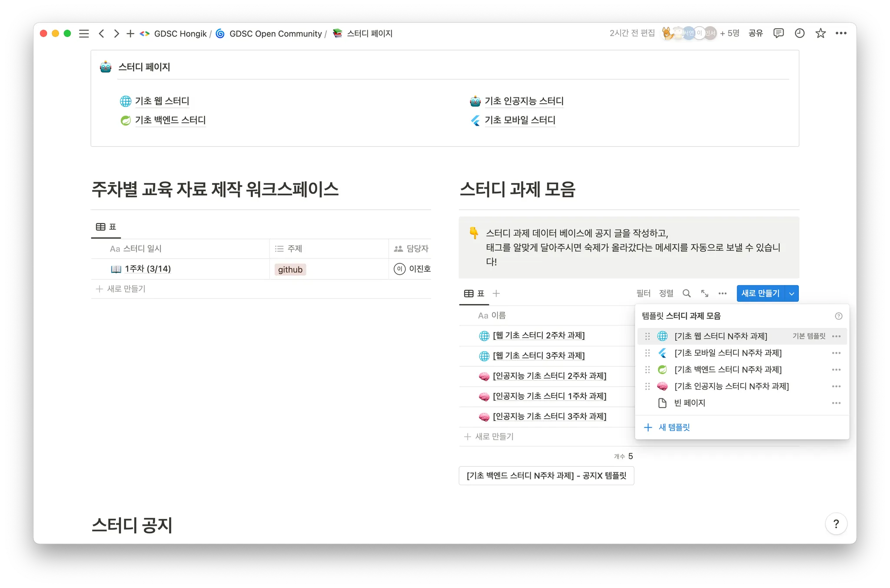Open the comments icon in the top bar

tap(778, 33)
